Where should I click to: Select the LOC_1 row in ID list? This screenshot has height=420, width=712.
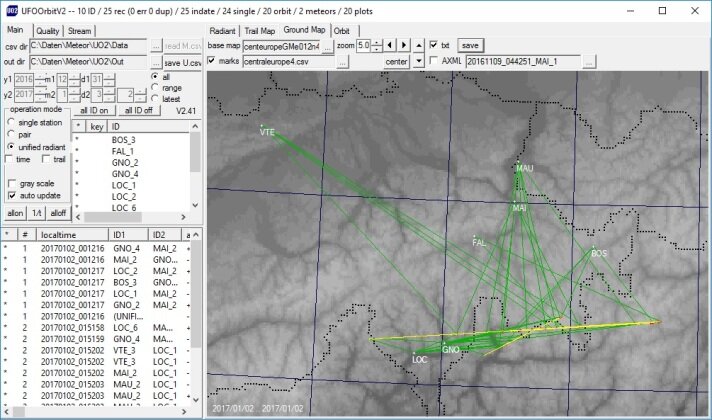pos(124,185)
